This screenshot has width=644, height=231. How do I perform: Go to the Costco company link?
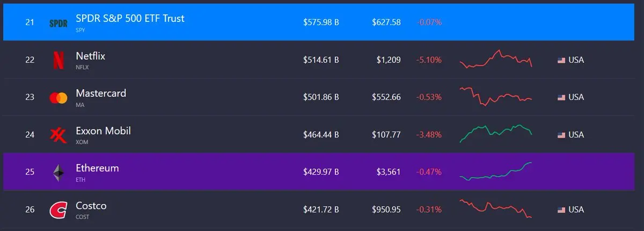point(91,206)
